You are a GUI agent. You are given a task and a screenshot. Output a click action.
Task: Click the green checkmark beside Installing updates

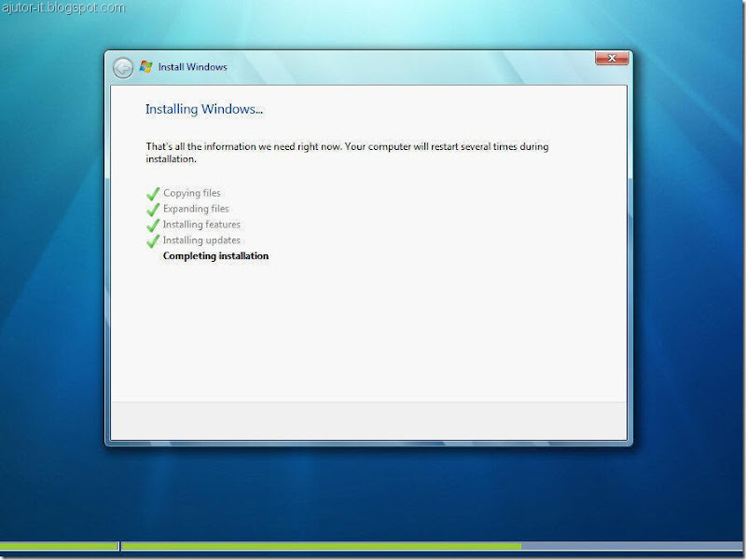(153, 241)
